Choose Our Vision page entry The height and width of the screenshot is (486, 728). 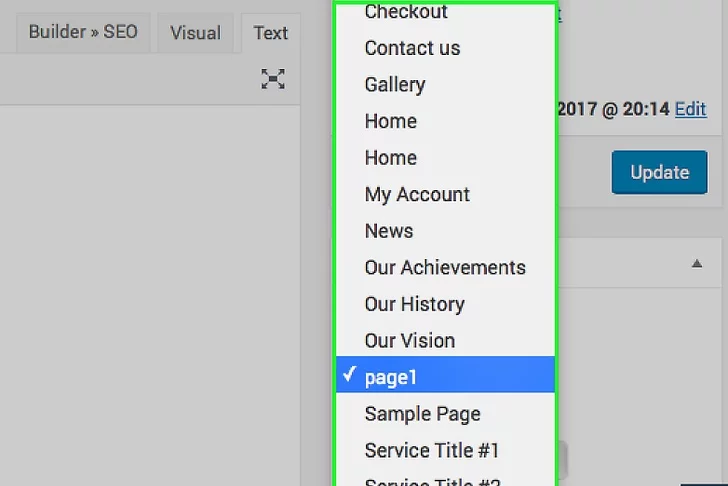pos(410,341)
